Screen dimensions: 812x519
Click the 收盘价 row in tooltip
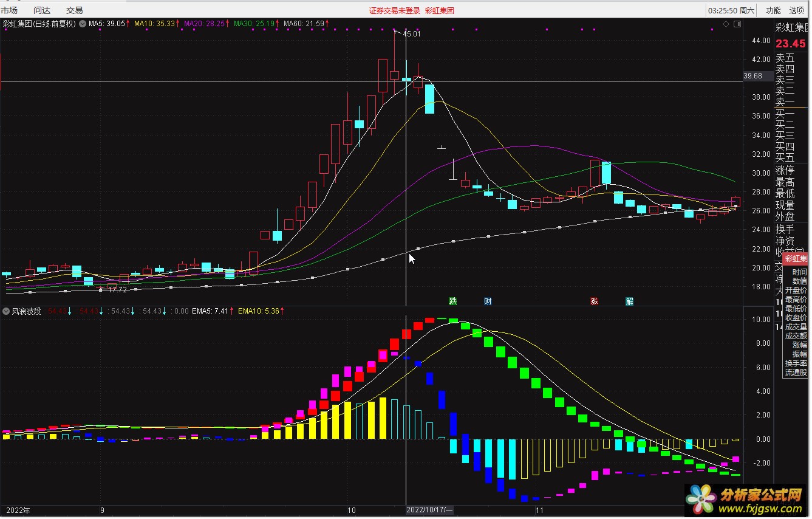coord(796,318)
